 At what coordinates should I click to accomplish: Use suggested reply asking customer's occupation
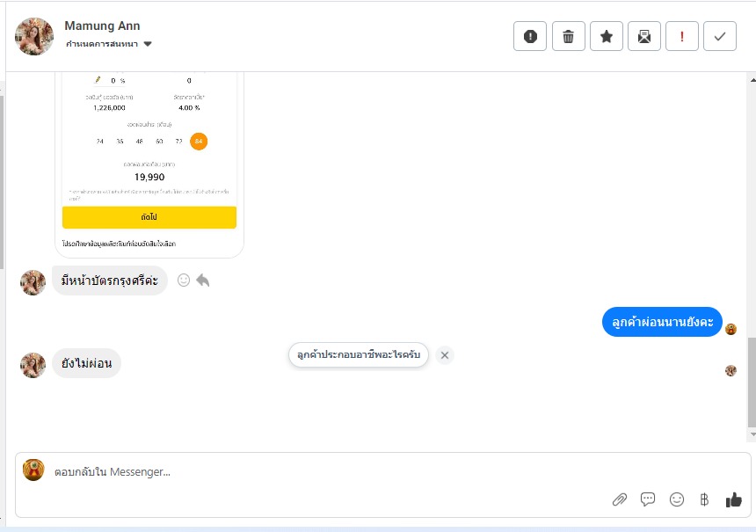359,355
